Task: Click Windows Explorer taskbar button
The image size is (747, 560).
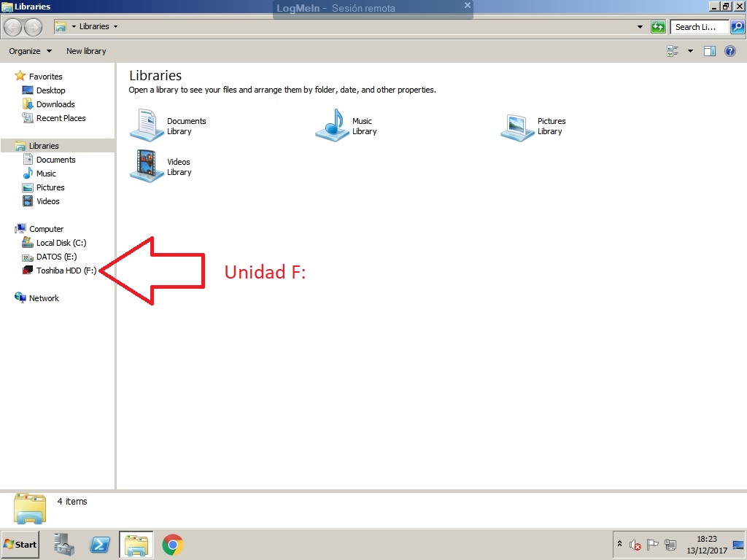Action: point(136,544)
